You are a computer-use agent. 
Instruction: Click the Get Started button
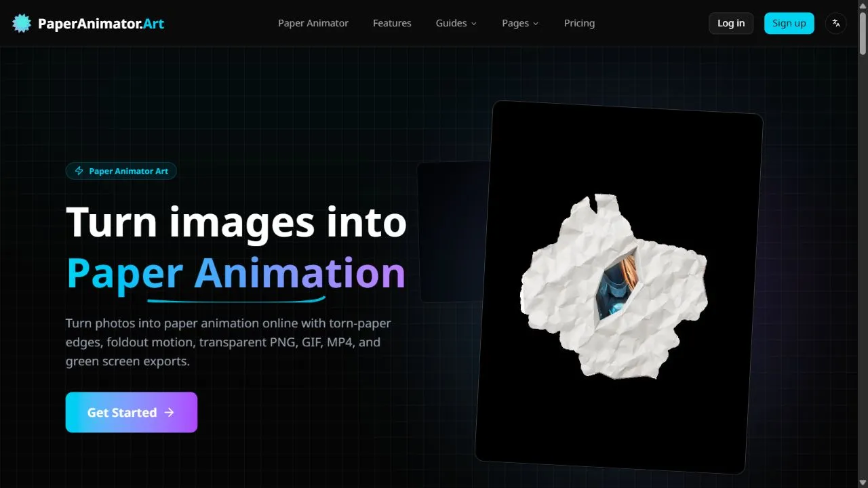(x=132, y=412)
